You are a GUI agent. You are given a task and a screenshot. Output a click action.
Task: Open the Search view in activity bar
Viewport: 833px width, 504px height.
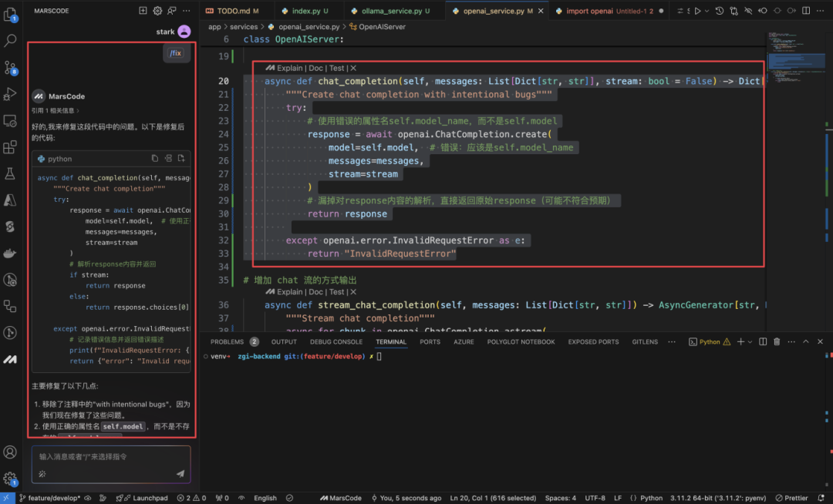[10, 40]
